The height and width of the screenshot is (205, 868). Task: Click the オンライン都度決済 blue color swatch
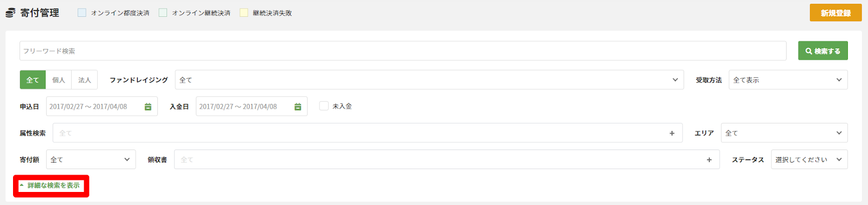click(82, 13)
